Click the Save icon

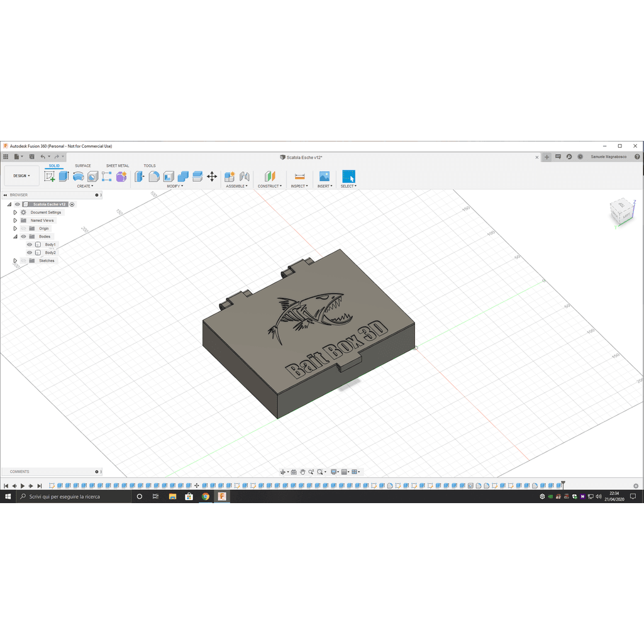31,157
